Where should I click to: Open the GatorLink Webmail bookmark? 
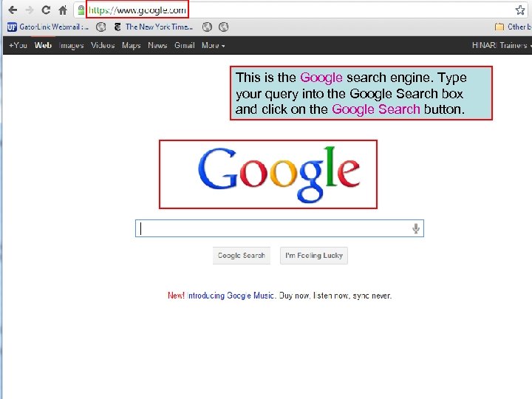tap(48, 27)
